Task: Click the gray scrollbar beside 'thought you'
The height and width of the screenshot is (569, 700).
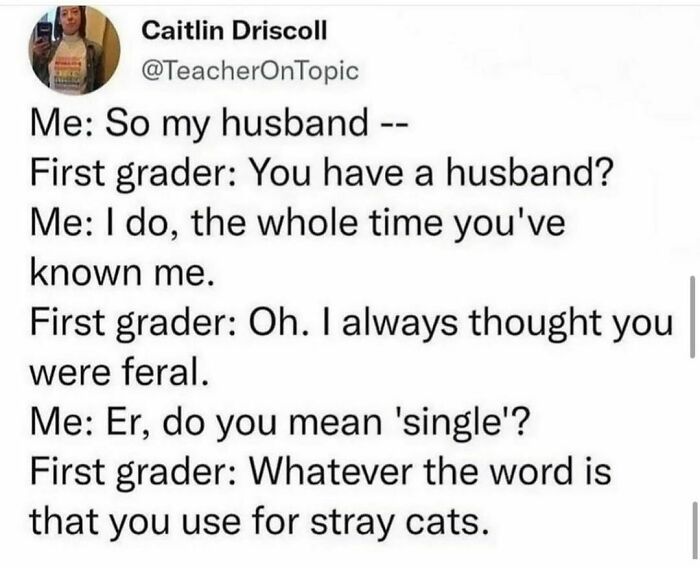Action: tap(692, 317)
